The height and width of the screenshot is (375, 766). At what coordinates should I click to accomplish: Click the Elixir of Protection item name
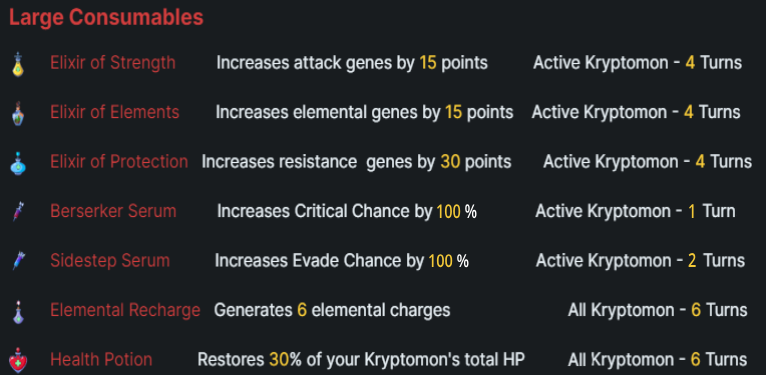119,162
